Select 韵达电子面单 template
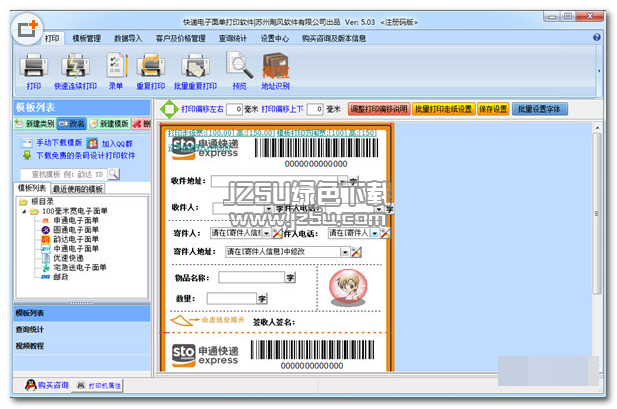 click(x=76, y=239)
